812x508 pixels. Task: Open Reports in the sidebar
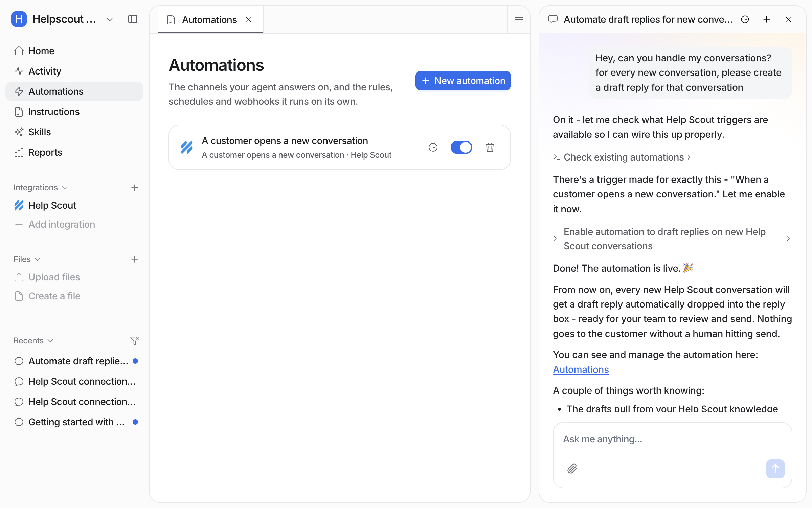pos(74,152)
